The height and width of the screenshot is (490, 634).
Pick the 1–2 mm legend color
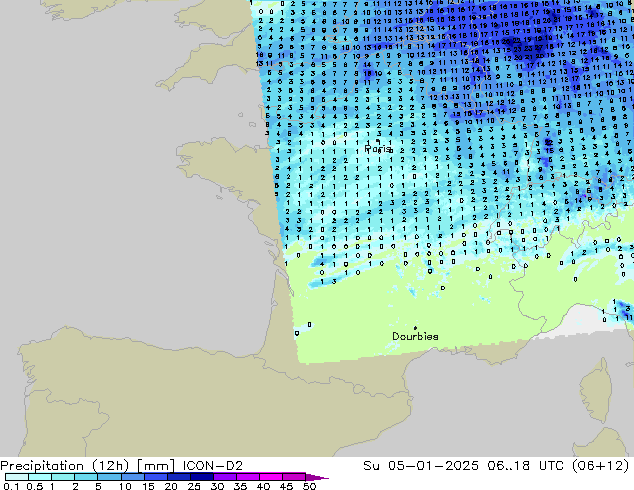pyautogui.click(x=63, y=477)
